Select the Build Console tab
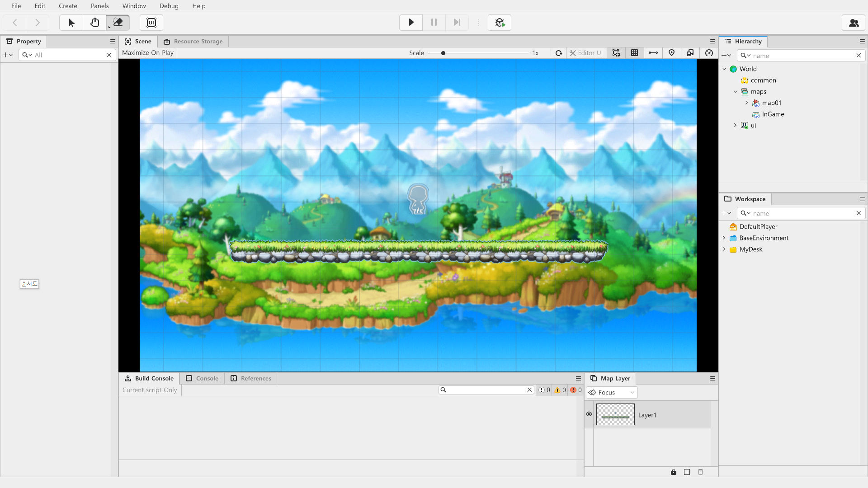 pos(149,378)
